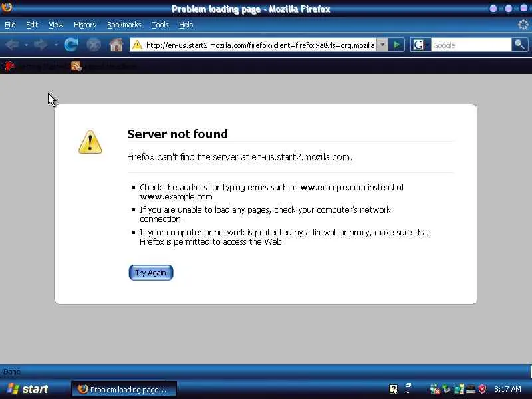Open the Google search engine selector
The image size is (532, 399).
(x=420, y=45)
